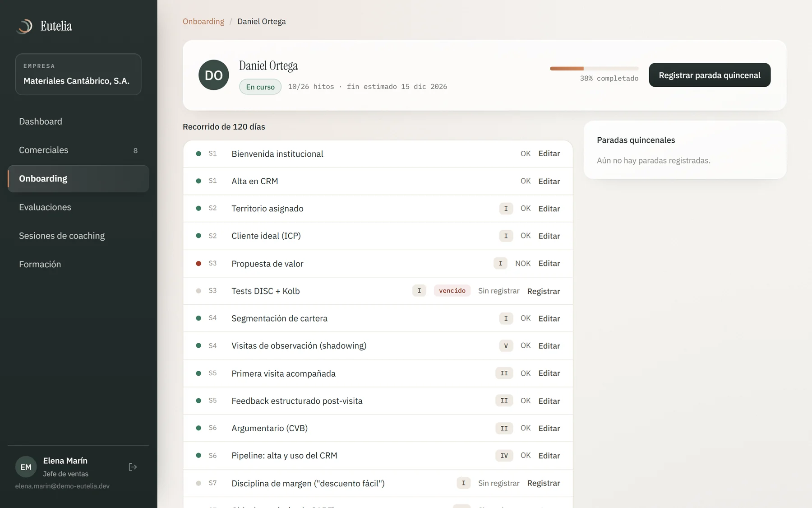
Task: Click the email elena.marin@demo-eutelia.dev
Action: point(62,486)
